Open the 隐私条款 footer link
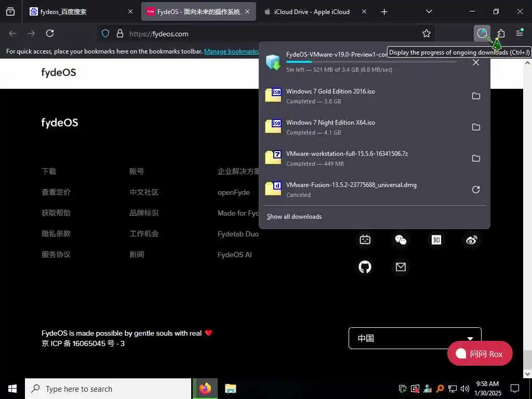Image resolution: width=532 pixels, height=399 pixels. point(56,233)
